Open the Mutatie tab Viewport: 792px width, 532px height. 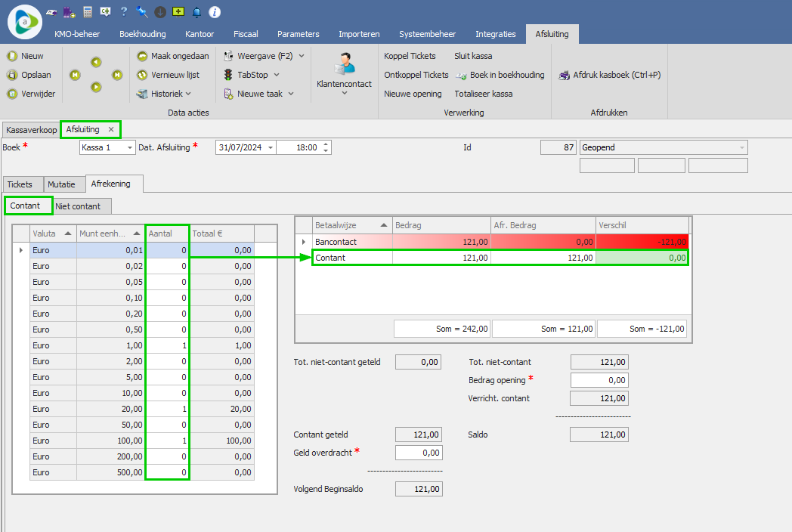pyautogui.click(x=62, y=184)
